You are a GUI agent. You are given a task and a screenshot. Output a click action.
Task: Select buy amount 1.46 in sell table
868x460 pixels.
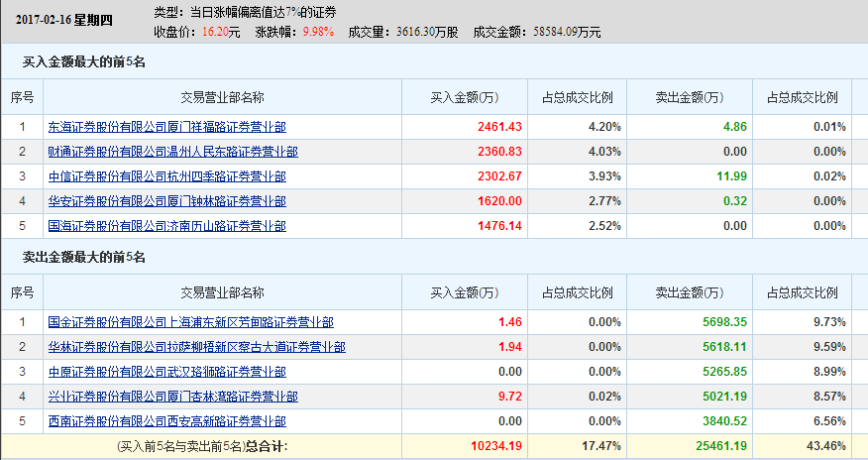click(x=510, y=322)
